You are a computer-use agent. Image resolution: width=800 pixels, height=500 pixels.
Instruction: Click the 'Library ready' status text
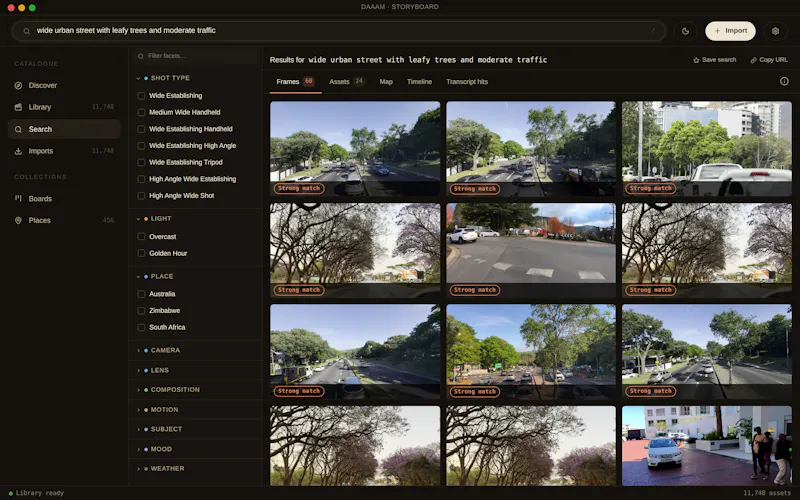click(x=40, y=493)
